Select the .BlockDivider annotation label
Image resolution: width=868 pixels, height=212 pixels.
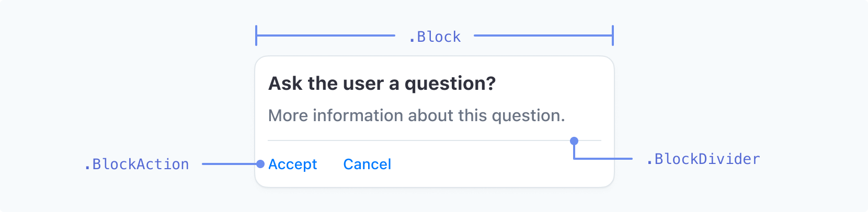point(703,159)
